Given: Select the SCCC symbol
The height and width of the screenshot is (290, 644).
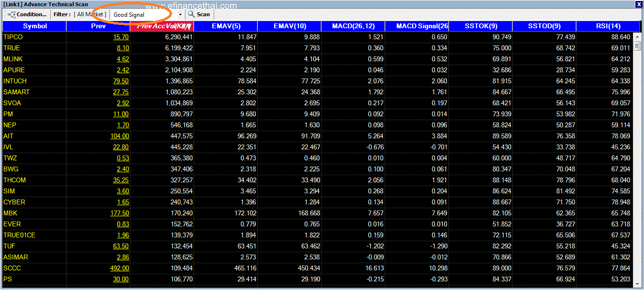Looking at the screenshot, I should (x=12, y=268).
